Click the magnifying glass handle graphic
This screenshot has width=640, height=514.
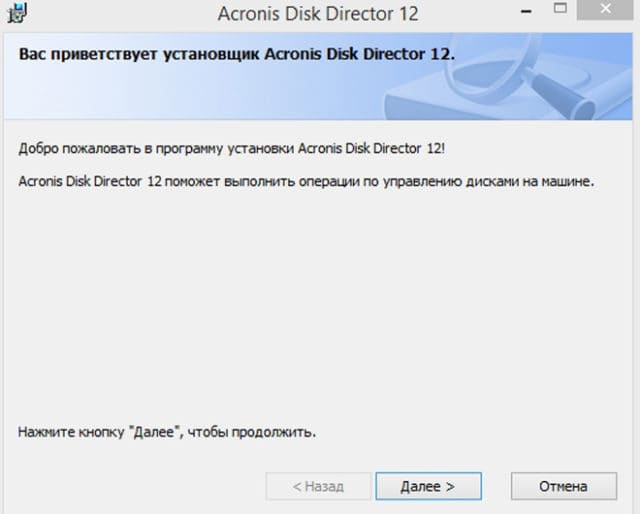point(563,94)
